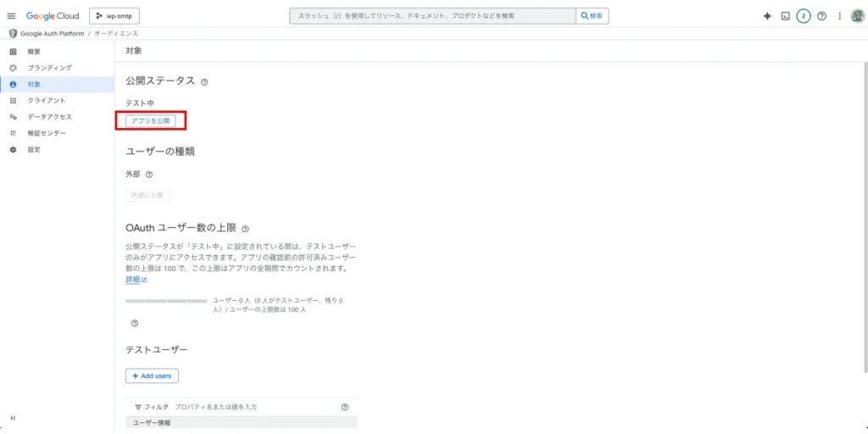Click the help question mark in top bar
The height and width of the screenshot is (434, 868).
[x=821, y=16]
